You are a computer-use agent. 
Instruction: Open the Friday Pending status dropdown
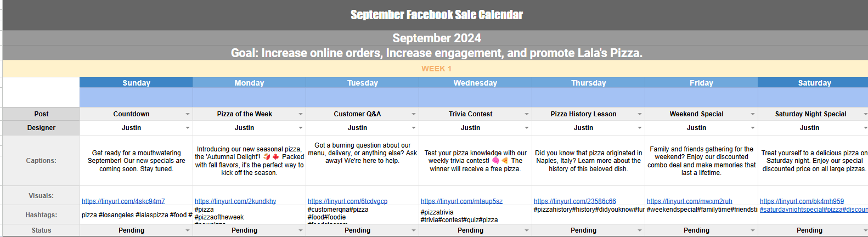click(753, 230)
